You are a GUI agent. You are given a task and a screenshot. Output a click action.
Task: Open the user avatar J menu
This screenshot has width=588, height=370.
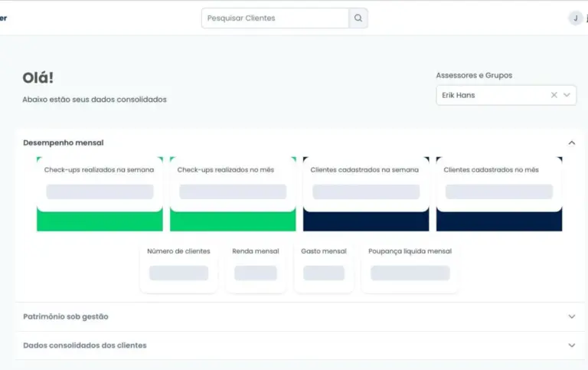pos(575,18)
